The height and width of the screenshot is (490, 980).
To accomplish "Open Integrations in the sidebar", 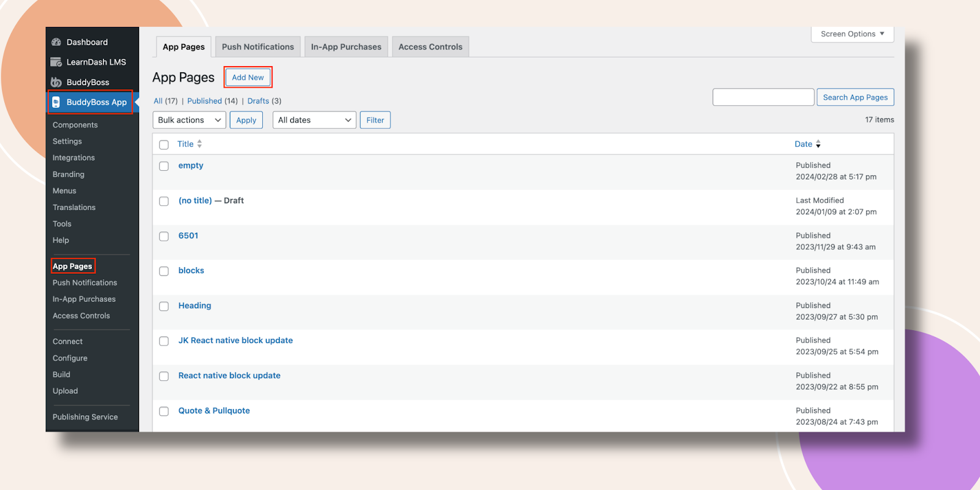I will [73, 158].
